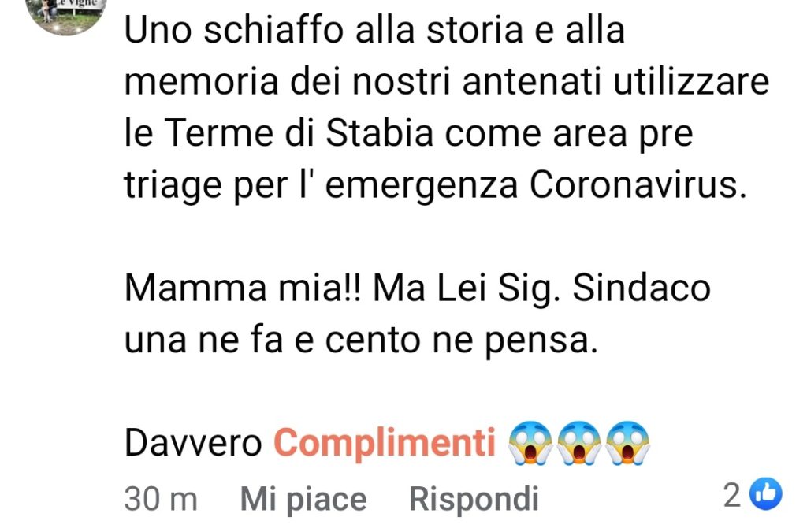Like the comment with Mi piace
The width and height of the screenshot is (807, 532).
303,499
